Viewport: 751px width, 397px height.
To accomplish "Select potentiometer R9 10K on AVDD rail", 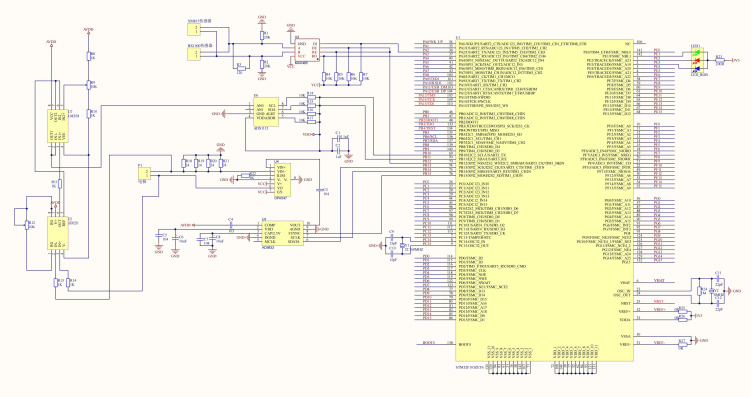I will (x=89, y=85).
